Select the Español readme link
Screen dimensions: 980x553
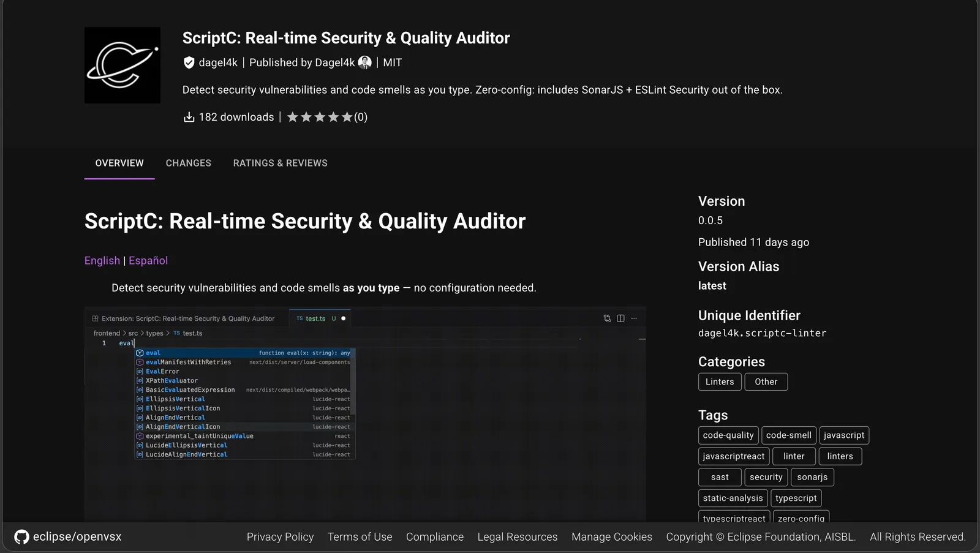(148, 260)
